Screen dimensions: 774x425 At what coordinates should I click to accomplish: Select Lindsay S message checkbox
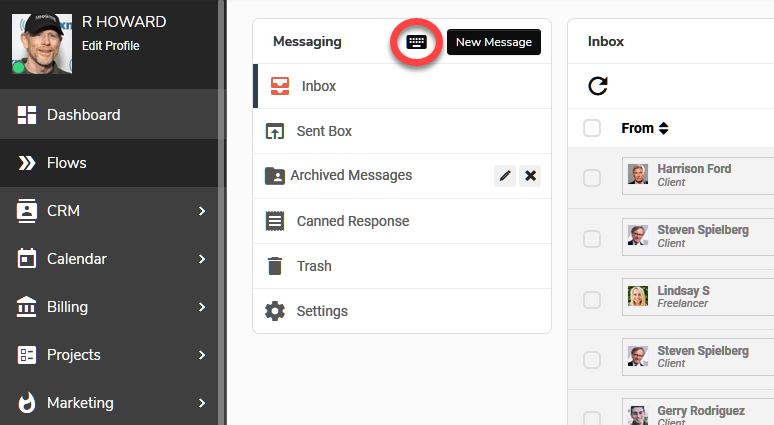point(592,300)
